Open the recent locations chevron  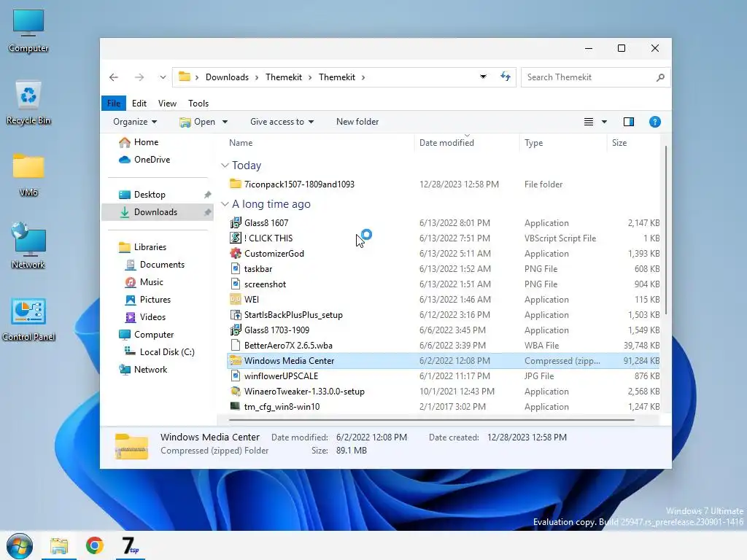(163, 77)
